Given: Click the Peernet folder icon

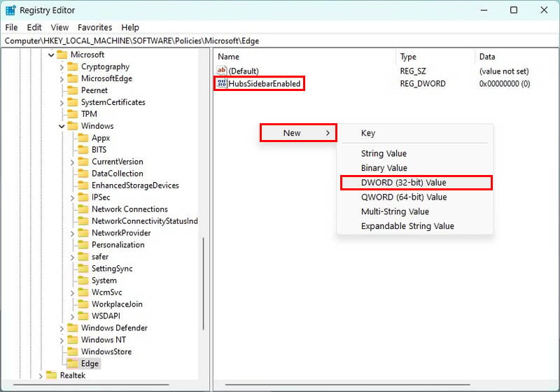Looking at the screenshot, I should [x=73, y=90].
